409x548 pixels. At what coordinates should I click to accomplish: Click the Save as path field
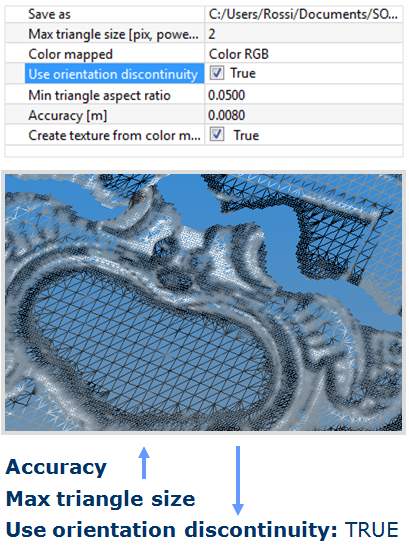point(303,14)
